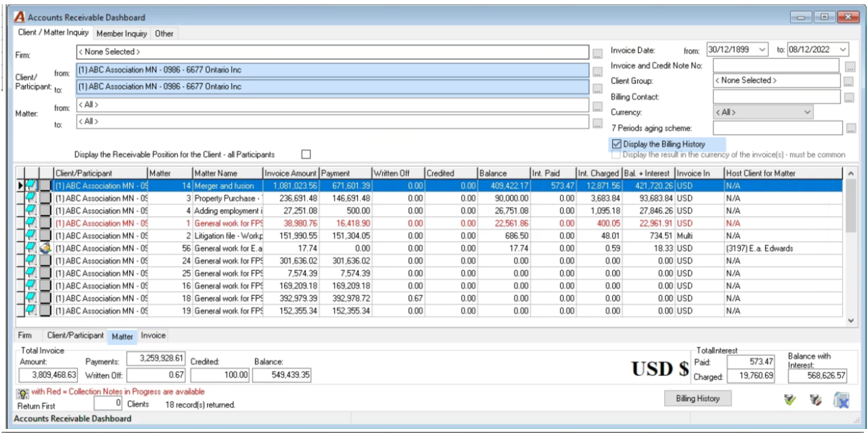Click the green checkmark icon beside Billing History
Viewport: 868px width, 433px height.
789,400
